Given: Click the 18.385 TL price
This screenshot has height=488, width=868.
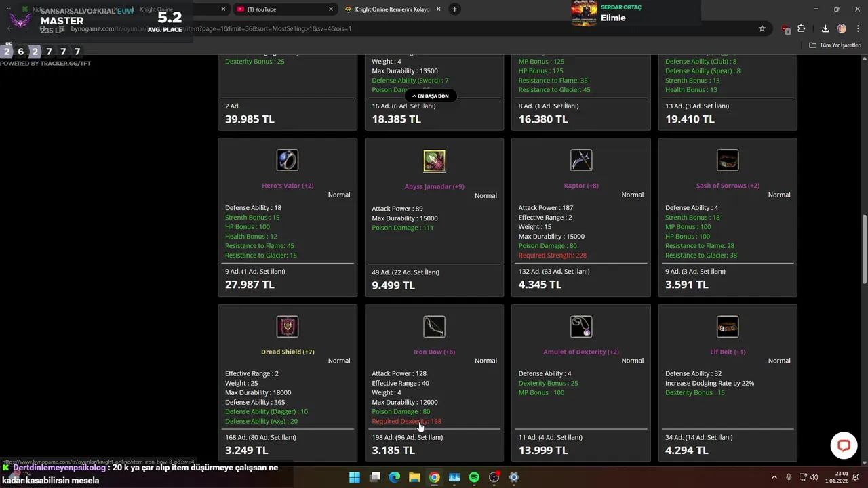Looking at the screenshot, I should pos(397,119).
